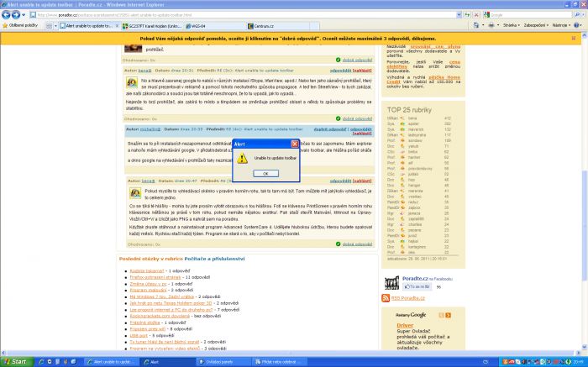Switch to the Karel Hojden tab

coord(153,26)
